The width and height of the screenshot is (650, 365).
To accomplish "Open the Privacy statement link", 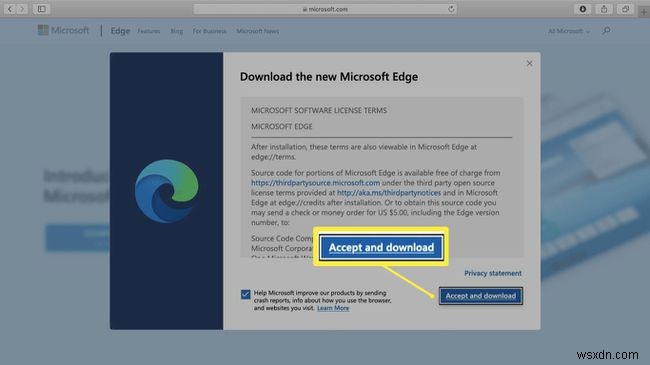I will click(493, 273).
